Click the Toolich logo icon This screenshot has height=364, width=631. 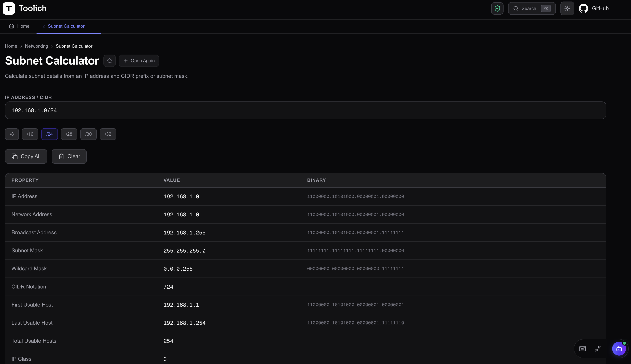(9, 8)
